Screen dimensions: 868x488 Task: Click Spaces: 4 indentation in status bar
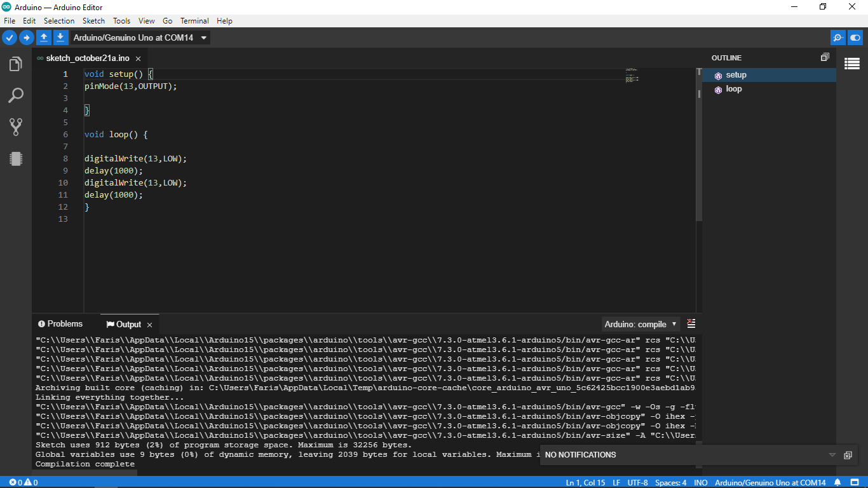[x=671, y=482]
